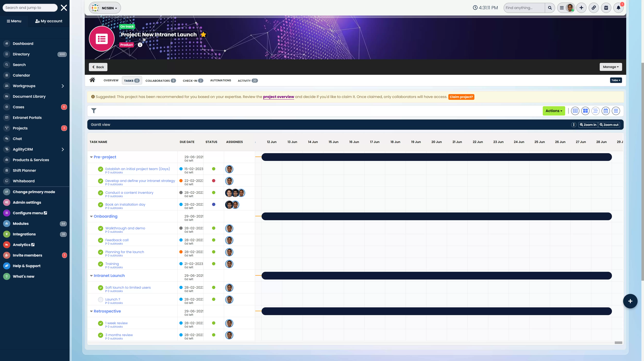Open the Manage dropdown menu
This screenshot has width=644, height=361.
611,67
